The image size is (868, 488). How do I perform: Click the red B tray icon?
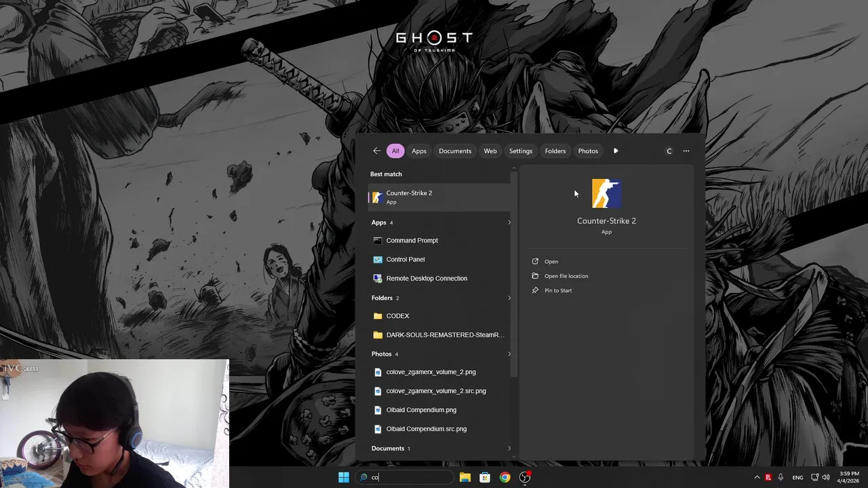[x=768, y=477]
